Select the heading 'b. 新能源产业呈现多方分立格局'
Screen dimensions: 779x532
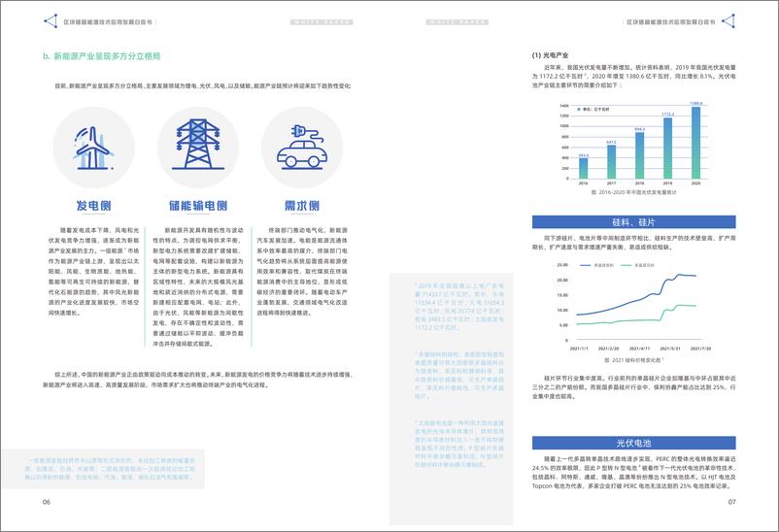[101, 56]
